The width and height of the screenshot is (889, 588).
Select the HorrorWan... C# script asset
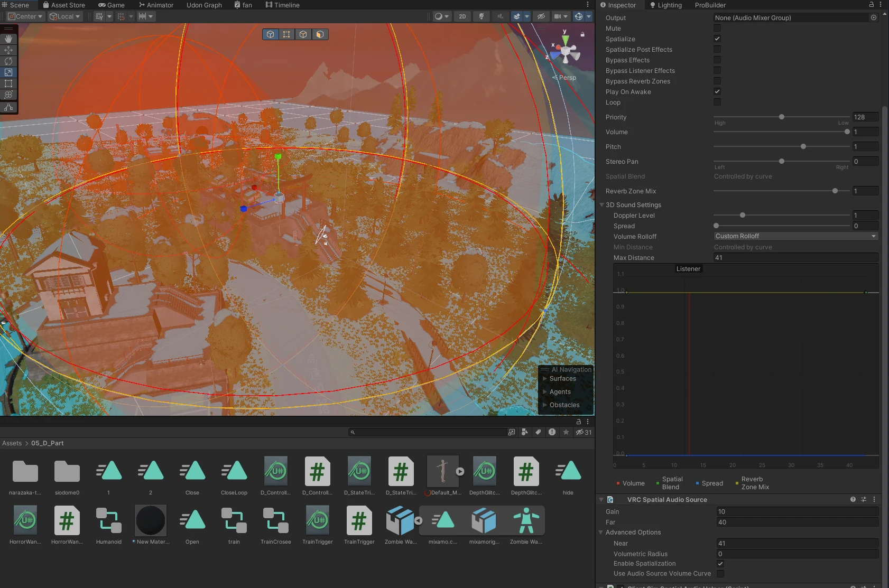coord(67,525)
